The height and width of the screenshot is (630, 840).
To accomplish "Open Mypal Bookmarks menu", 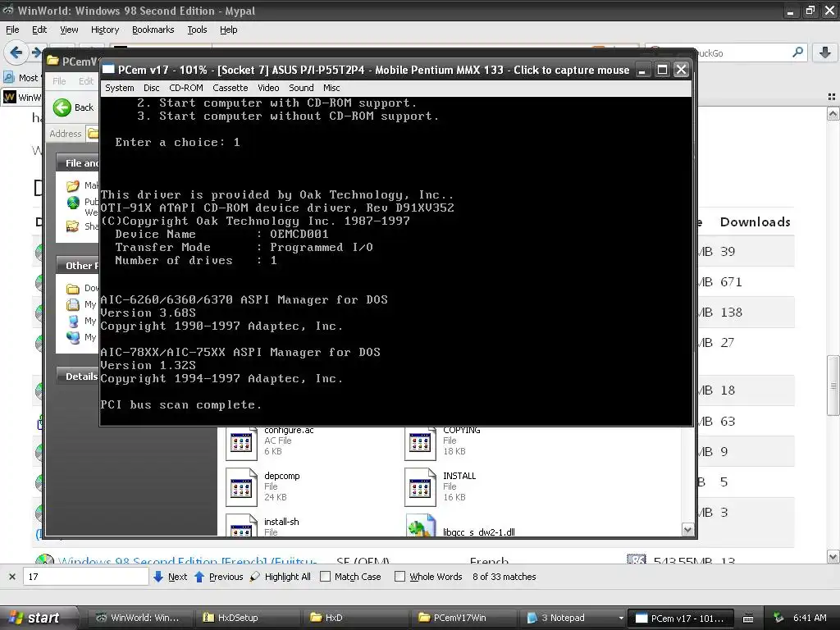I will click(153, 30).
